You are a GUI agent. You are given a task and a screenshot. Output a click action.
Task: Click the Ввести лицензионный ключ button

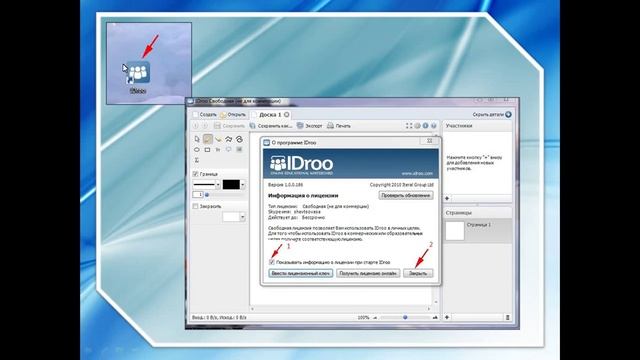[x=300, y=273]
